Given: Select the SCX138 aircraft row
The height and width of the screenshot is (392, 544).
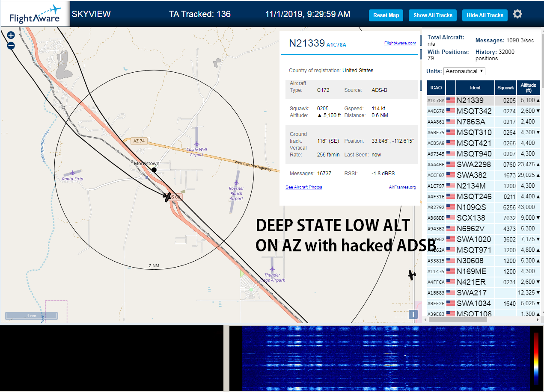Looking at the screenshot, I should (484, 218).
